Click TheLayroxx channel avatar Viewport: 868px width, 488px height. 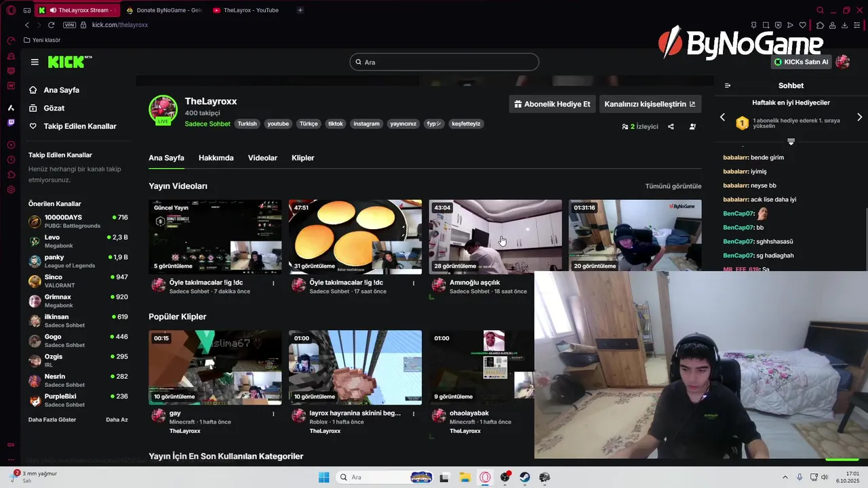point(163,110)
